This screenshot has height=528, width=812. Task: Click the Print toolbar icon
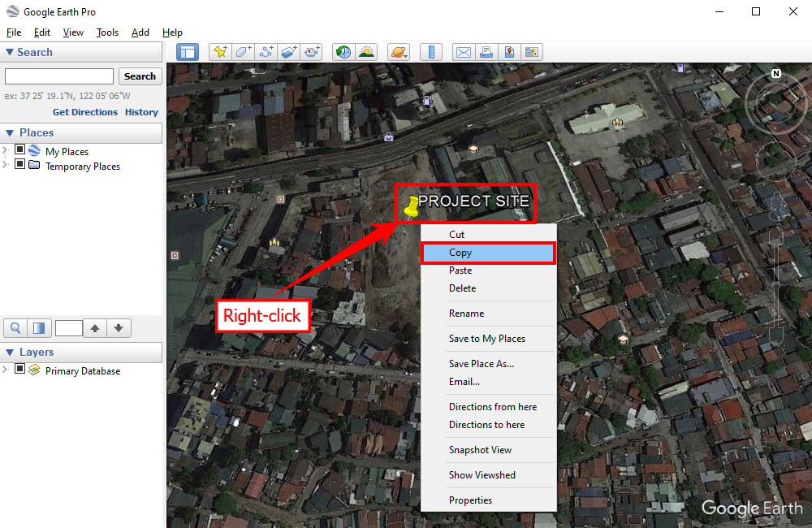click(x=486, y=52)
